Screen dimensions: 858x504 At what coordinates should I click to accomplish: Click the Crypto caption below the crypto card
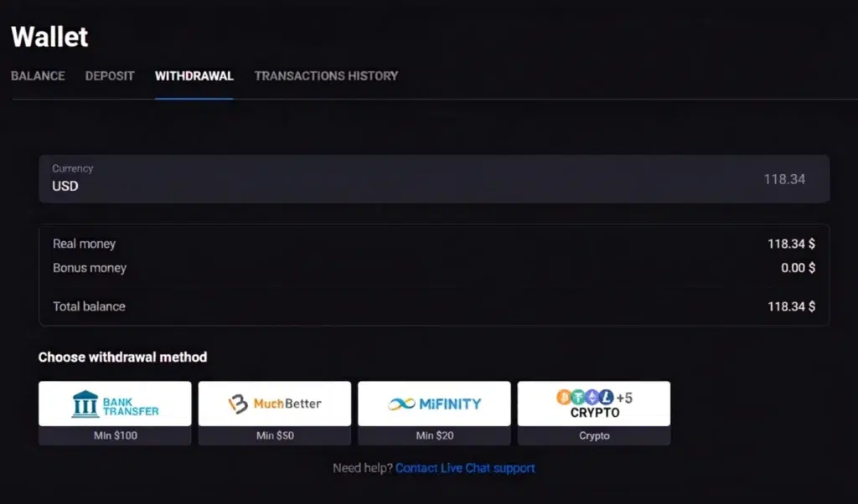(x=594, y=435)
